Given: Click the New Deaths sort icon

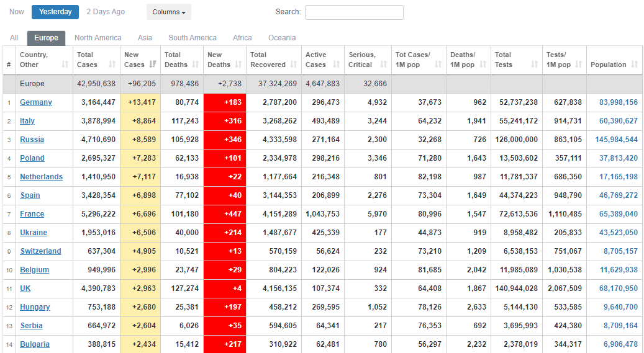Looking at the screenshot, I should 238,65.
